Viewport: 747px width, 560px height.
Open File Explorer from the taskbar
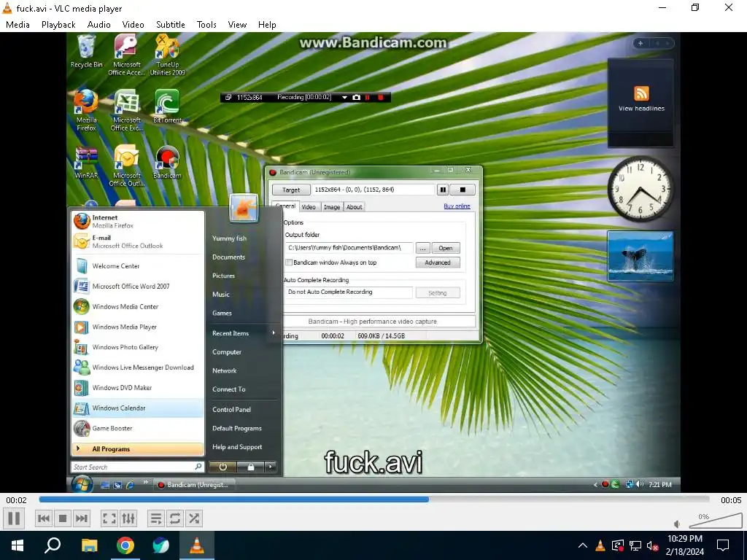89,545
